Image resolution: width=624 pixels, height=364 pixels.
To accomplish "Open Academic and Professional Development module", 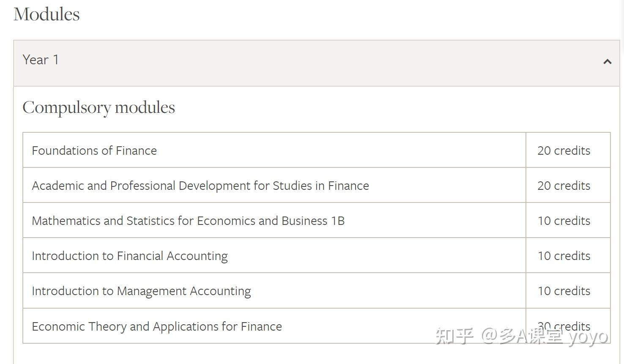I will click(200, 186).
